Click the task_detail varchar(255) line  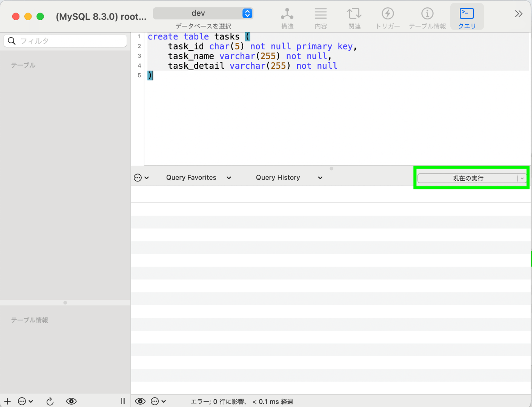[x=253, y=66]
